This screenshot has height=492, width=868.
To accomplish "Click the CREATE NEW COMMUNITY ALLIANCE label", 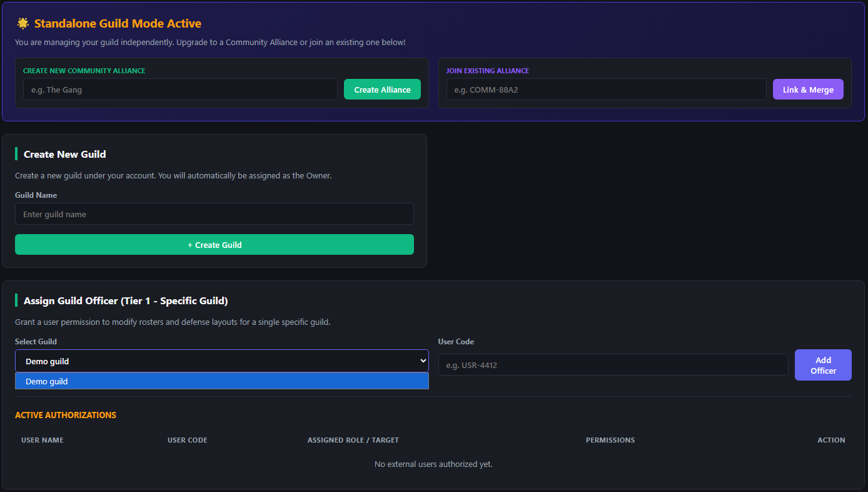I will [x=84, y=71].
